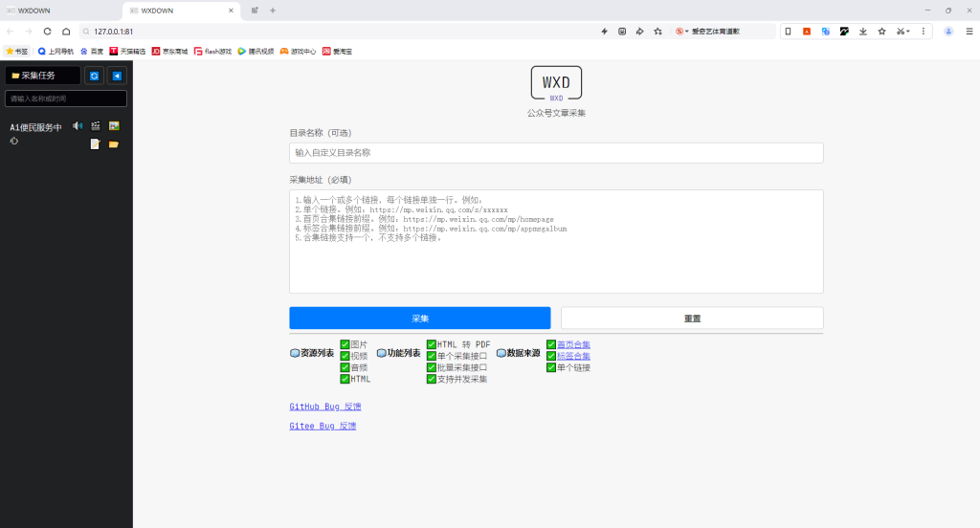Open the dropdown arrow beside the scissors tool
The image size is (980, 528).
(908, 32)
